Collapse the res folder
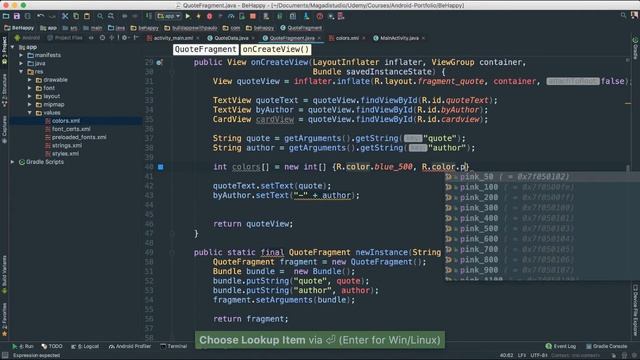 click(21, 71)
